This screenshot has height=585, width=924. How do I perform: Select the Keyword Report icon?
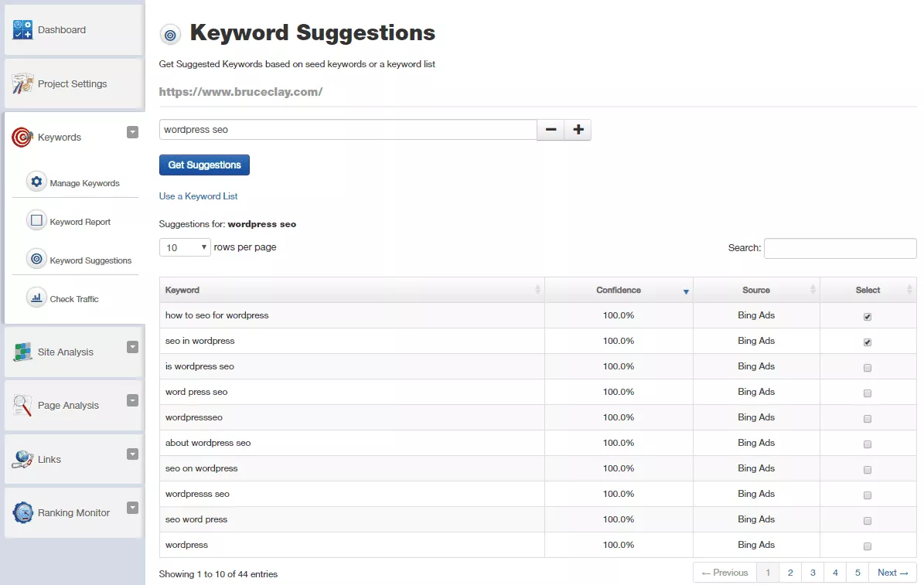pyautogui.click(x=36, y=221)
